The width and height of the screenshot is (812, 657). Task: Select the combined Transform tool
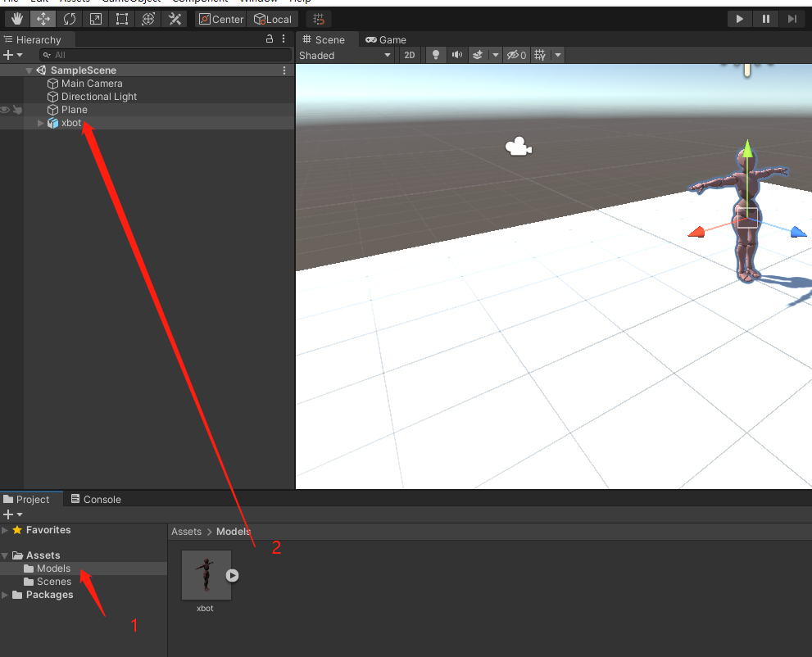(148, 19)
